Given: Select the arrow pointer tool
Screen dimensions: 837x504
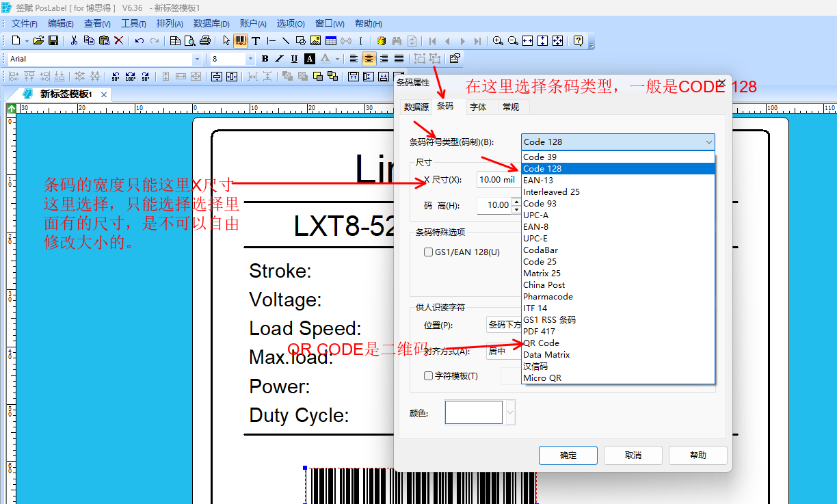Looking at the screenshot, I should click(226, 41).
